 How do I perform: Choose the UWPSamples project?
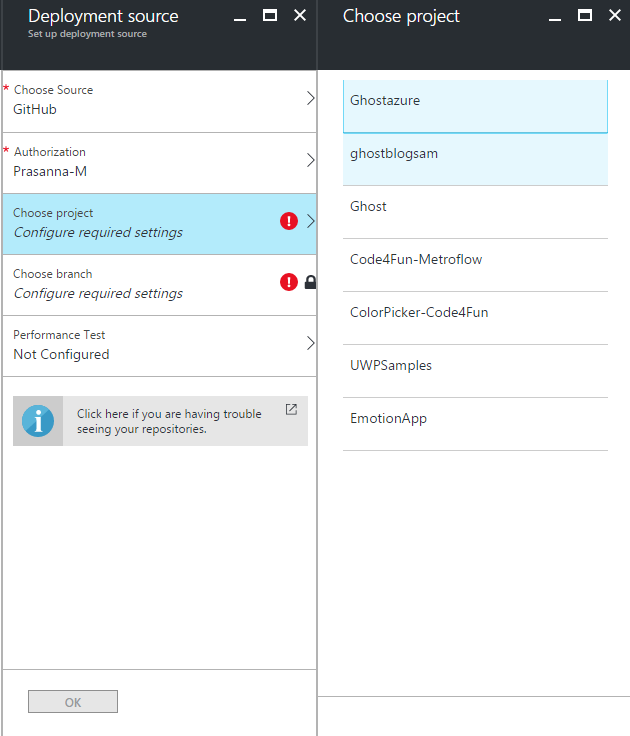point(475,371)
